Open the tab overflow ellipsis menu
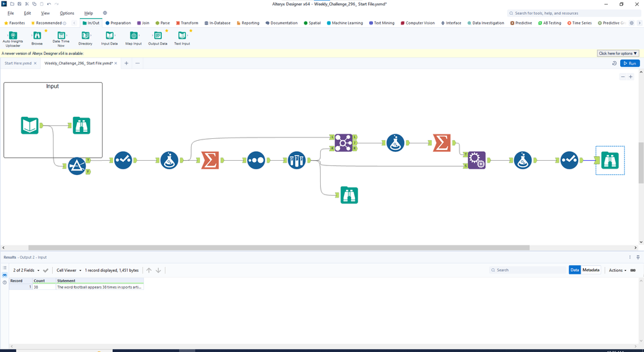 click(137, 63)
